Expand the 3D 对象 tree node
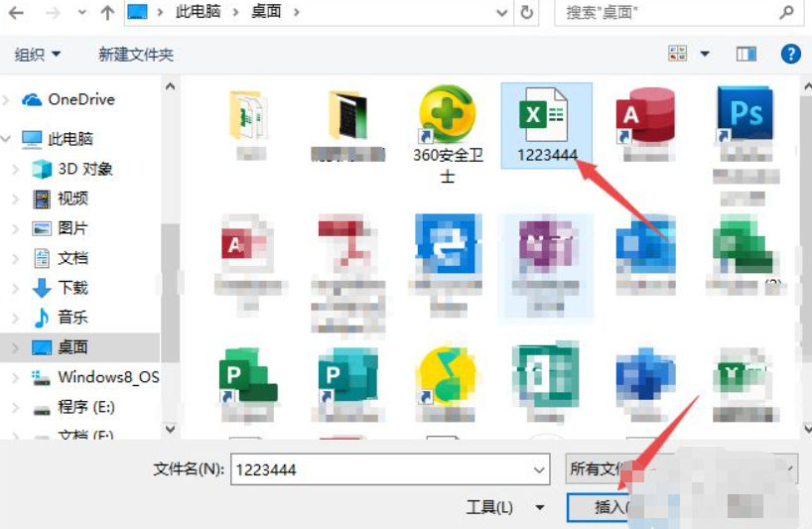Image resolution: width=812 pixels, height=529 pixels. pos(16,170)
